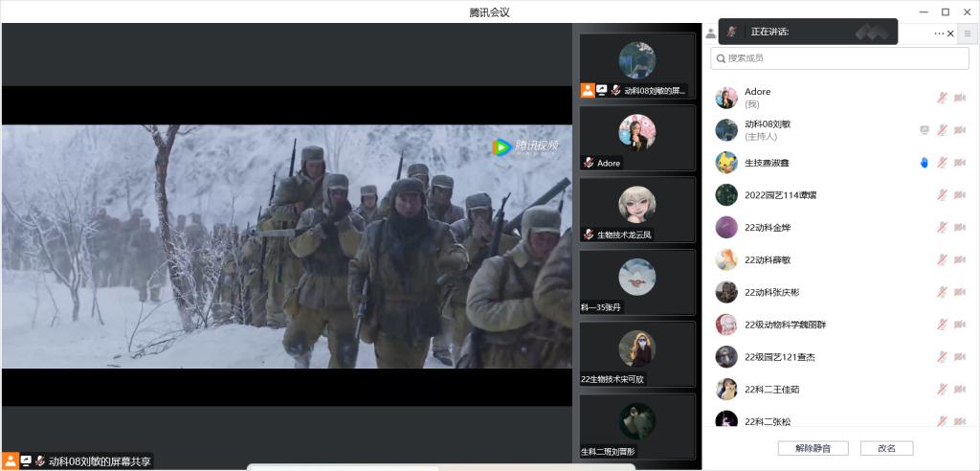
Task: Click the screen share icon next to 动科08刘敏
Action: (x=924, y=130)
